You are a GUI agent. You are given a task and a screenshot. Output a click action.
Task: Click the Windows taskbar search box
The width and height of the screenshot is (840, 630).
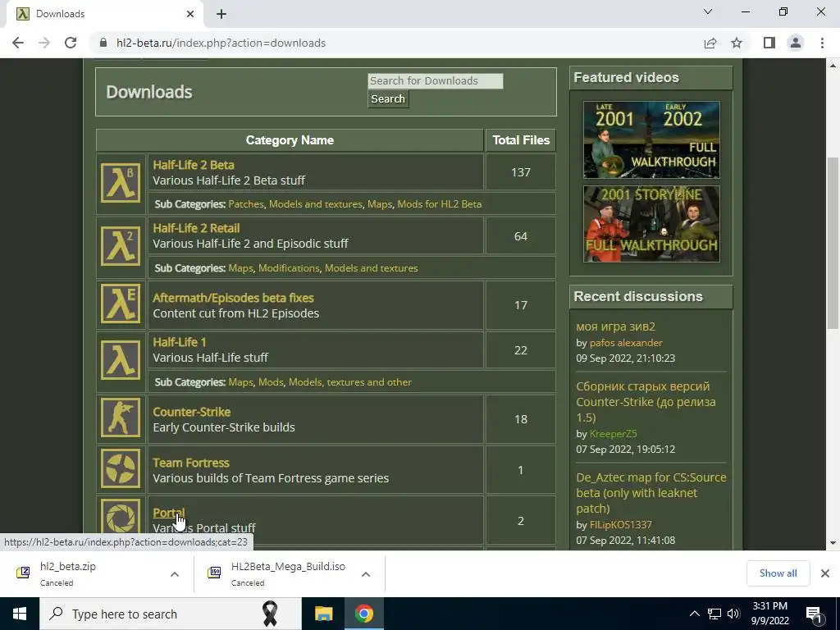point(171,614)
